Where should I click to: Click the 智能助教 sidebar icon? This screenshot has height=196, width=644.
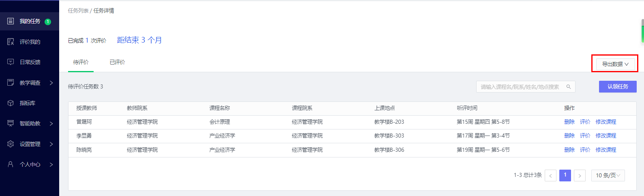[11, 123]
